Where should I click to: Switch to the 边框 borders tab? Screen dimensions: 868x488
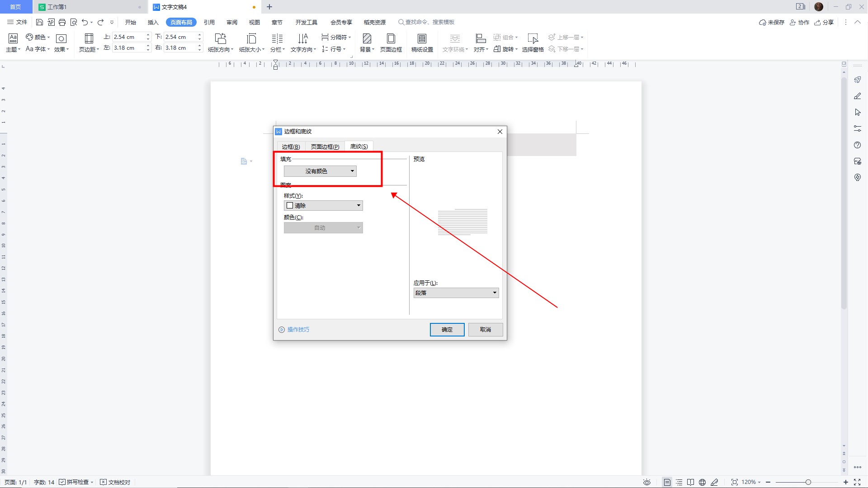[291, 147]
